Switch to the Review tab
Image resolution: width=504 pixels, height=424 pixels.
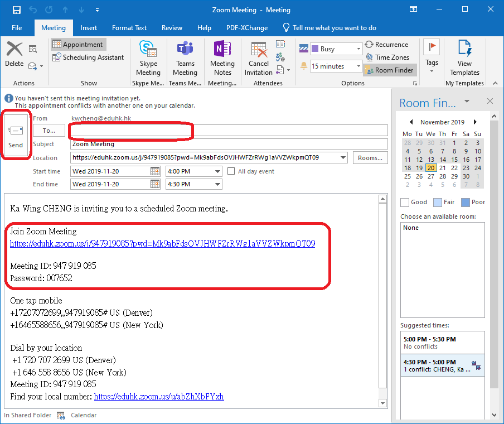pyautogui.click(x=172, y=28)
